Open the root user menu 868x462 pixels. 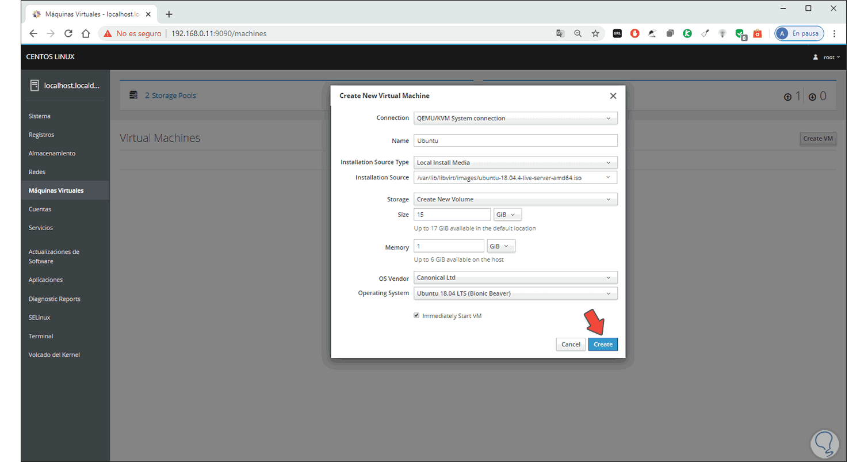(x=827, y=57)
